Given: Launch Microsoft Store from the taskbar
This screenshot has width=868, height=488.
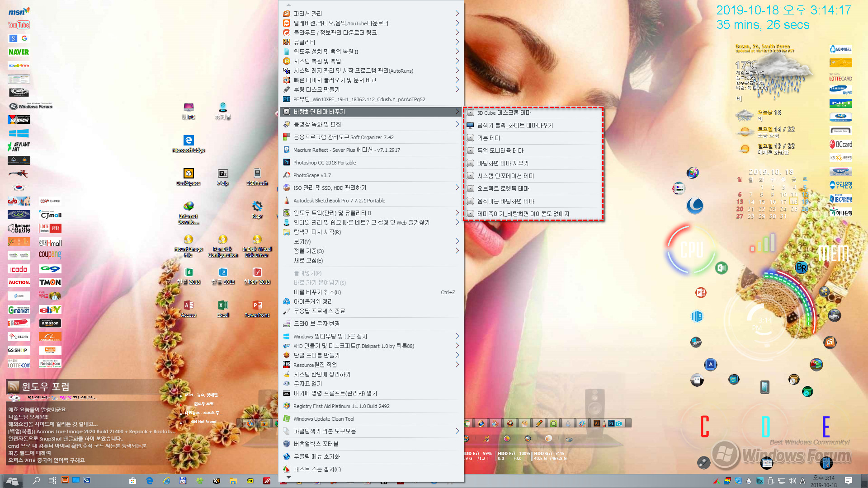Looking at the screenshot, I should [132, 481].
